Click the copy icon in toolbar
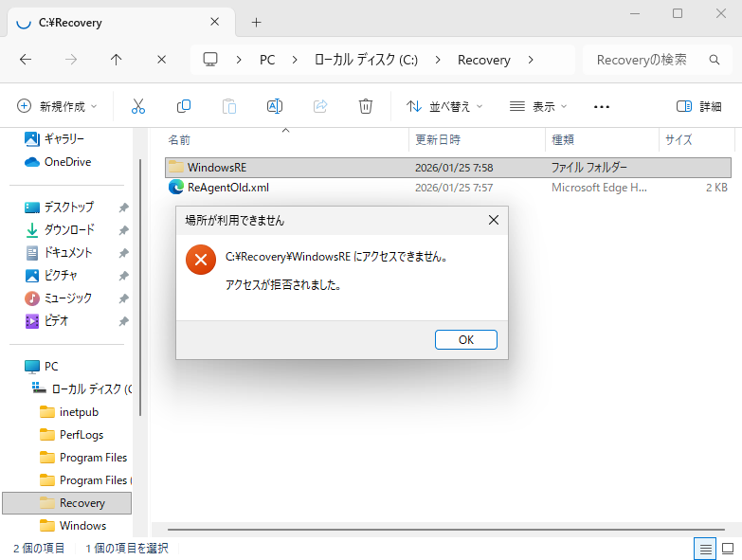This screenshot has width=742, height=560. click(x=184, y=106)
